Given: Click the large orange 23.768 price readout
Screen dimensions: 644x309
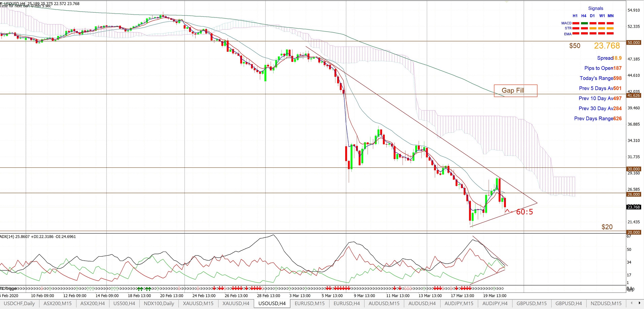Looking at the screenshot, I should coord(607,46).
